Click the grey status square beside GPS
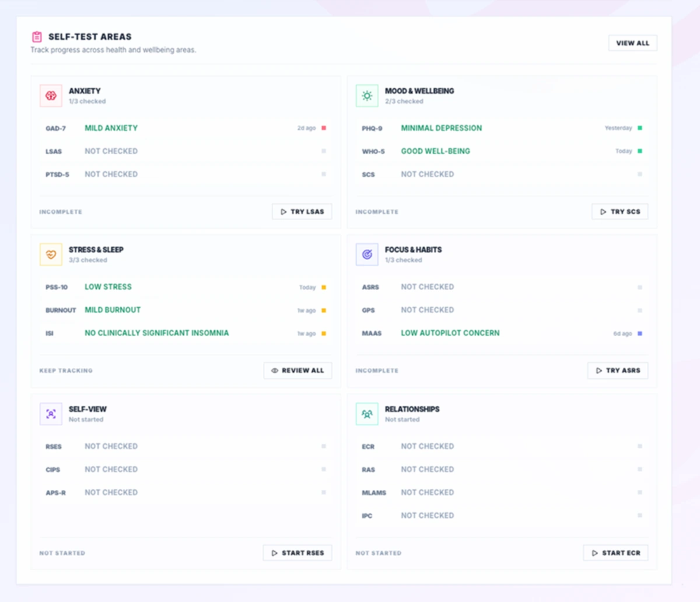This screenshot has height=602, width=700. (x=640, y=310)
